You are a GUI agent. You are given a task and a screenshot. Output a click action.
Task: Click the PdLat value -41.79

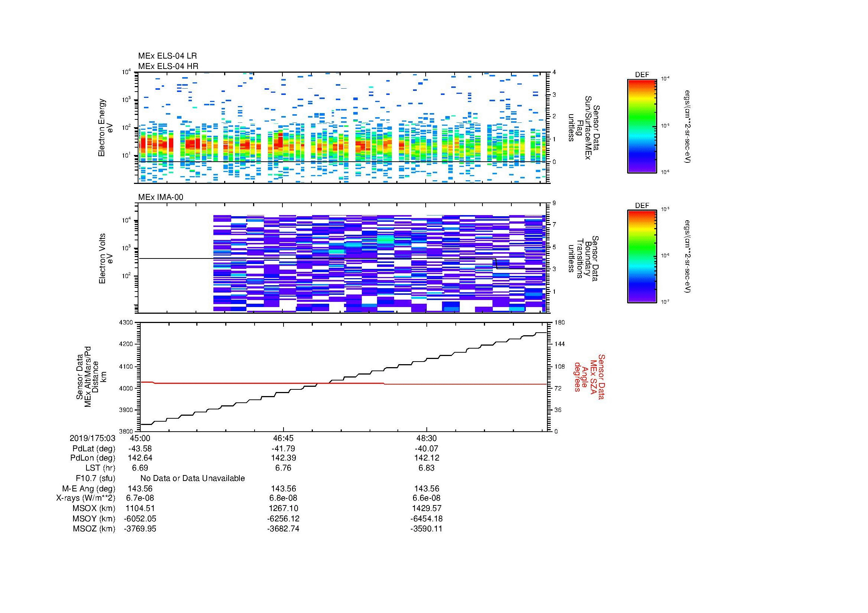[283, 449]
